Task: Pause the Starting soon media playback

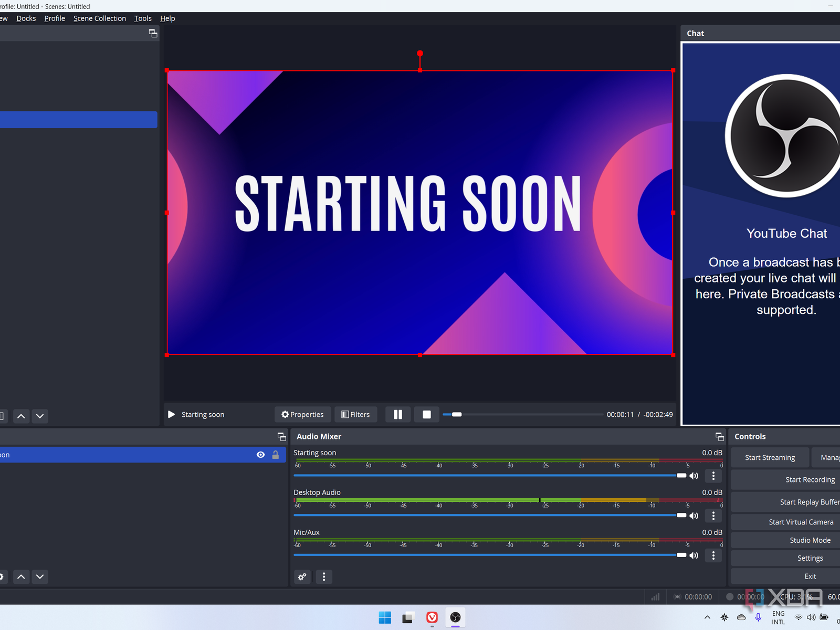Action: (398, 415)
